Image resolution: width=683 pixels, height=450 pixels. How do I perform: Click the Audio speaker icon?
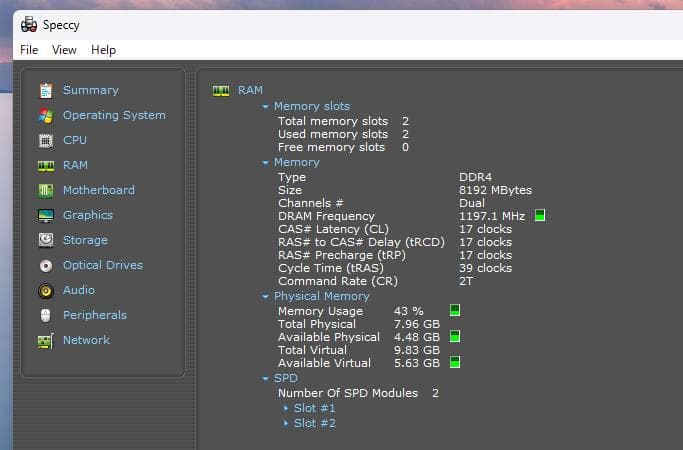[46, 291]
